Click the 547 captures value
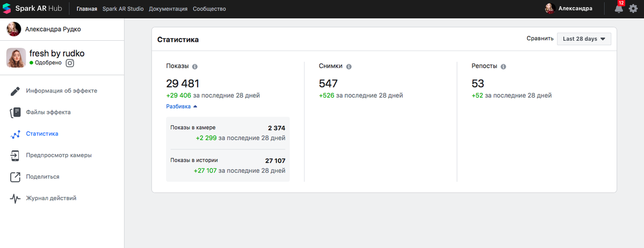The height and width of the screenshot is (248, 644). coord(328,84)
